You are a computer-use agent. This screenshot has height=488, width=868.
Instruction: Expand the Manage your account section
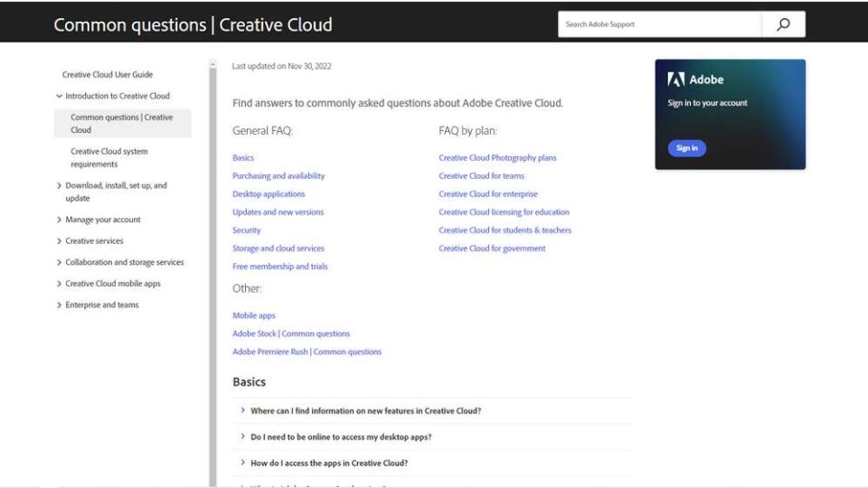60,220
